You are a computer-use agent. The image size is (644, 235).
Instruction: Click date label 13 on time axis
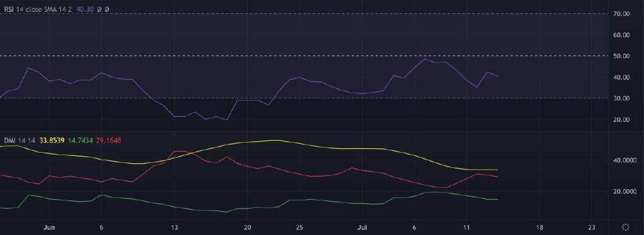point(174,227)
